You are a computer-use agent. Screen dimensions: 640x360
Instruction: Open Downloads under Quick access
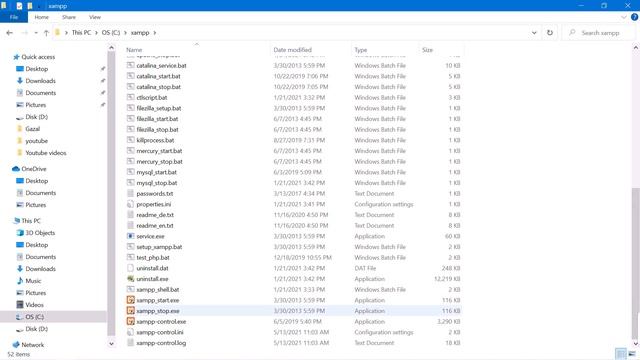pyautogui.click(x=40, y=81)
